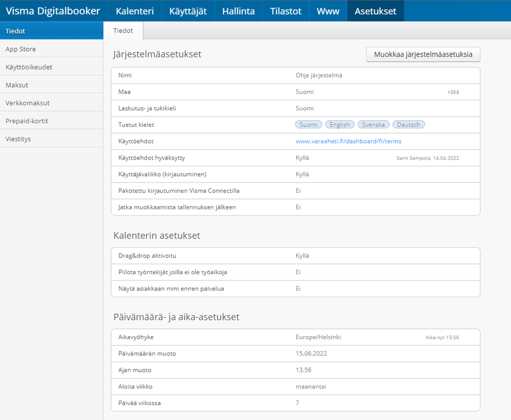Screen dimensions: 511x420
Task: Open the varaaheti.fi terms link
Action: (348, 141)
